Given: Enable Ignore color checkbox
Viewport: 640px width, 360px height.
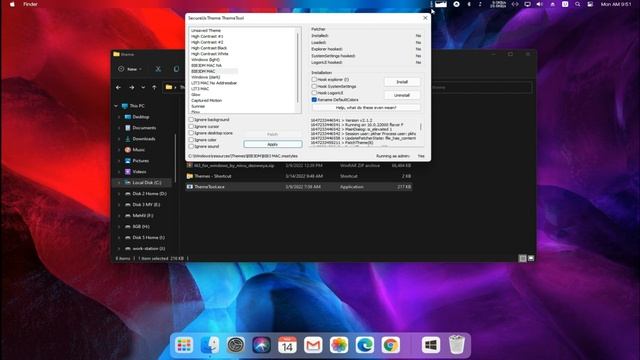Looking at the screenshot, I should (191, 140).
